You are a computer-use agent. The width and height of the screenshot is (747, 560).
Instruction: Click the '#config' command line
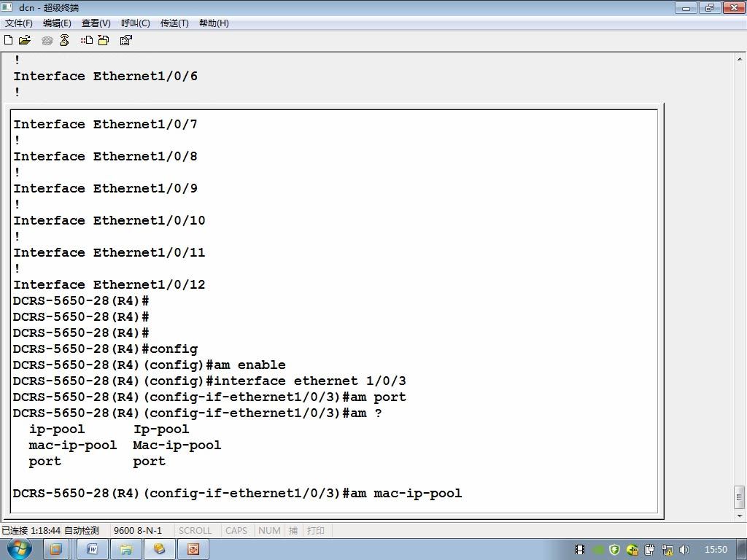(x=105, y=349)
